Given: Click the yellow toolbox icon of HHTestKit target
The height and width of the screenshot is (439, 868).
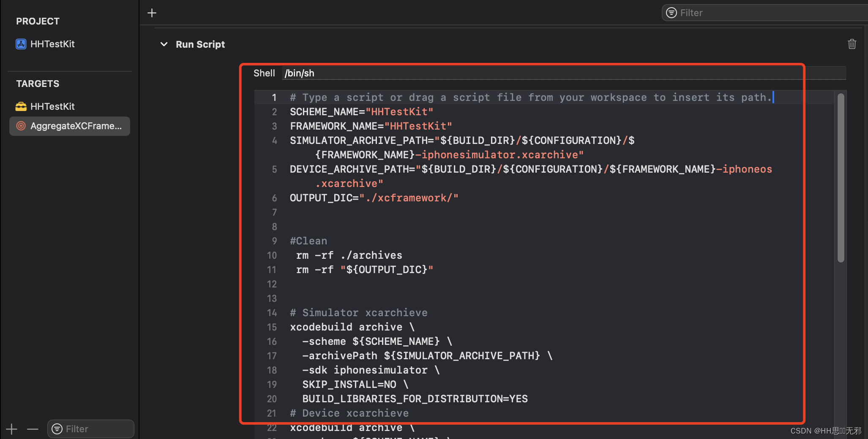Looking at the screenshot, I should point(21,106).
